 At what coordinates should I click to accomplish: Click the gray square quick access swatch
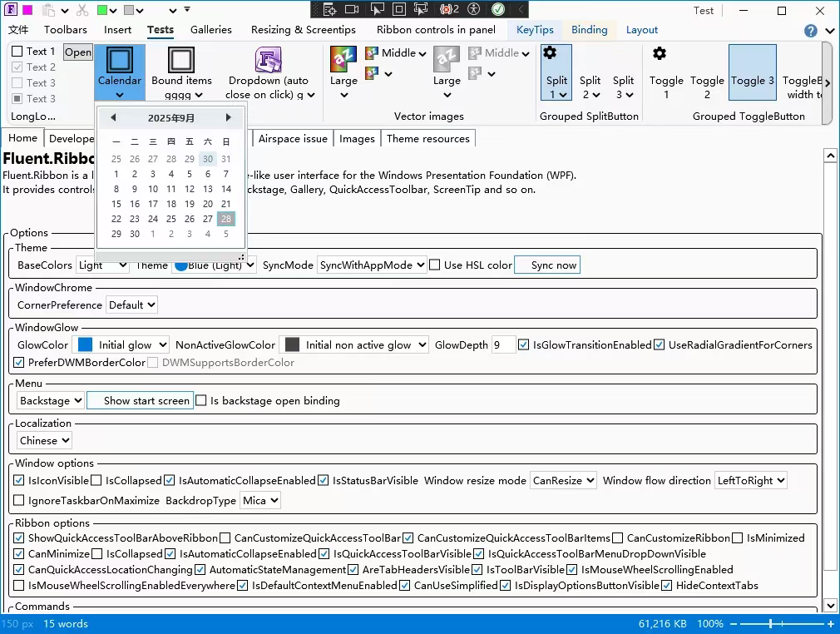point(129,10)
